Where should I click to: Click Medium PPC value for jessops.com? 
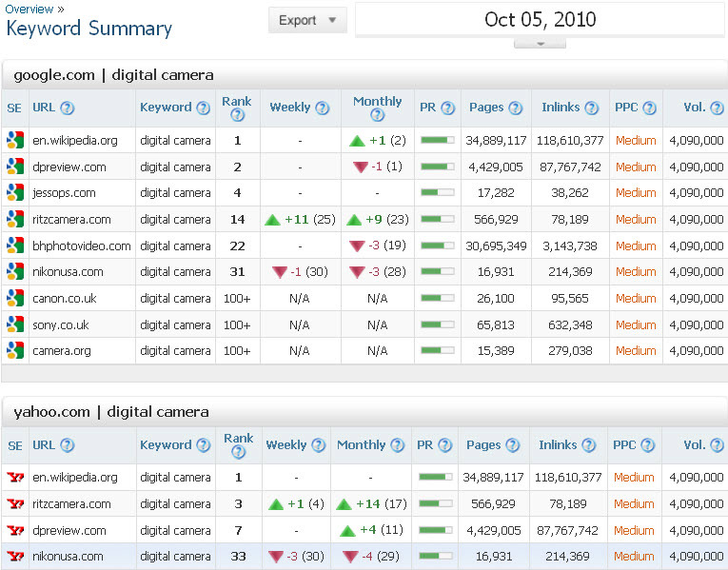(x=635, y=193)
